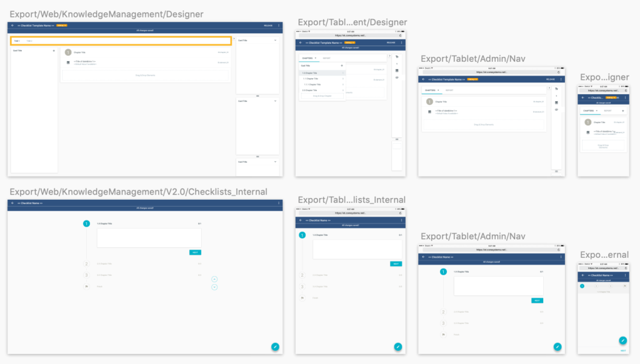Click back arrow in Expo...ernal phone artboard header
Screen dimensions: 640x364
tap(583, 275)
